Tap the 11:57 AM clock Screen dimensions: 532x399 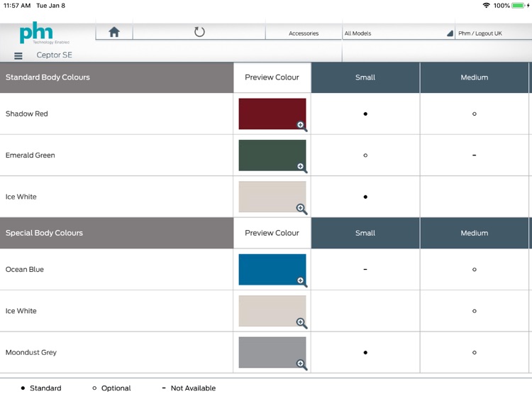tap(17, 6)
